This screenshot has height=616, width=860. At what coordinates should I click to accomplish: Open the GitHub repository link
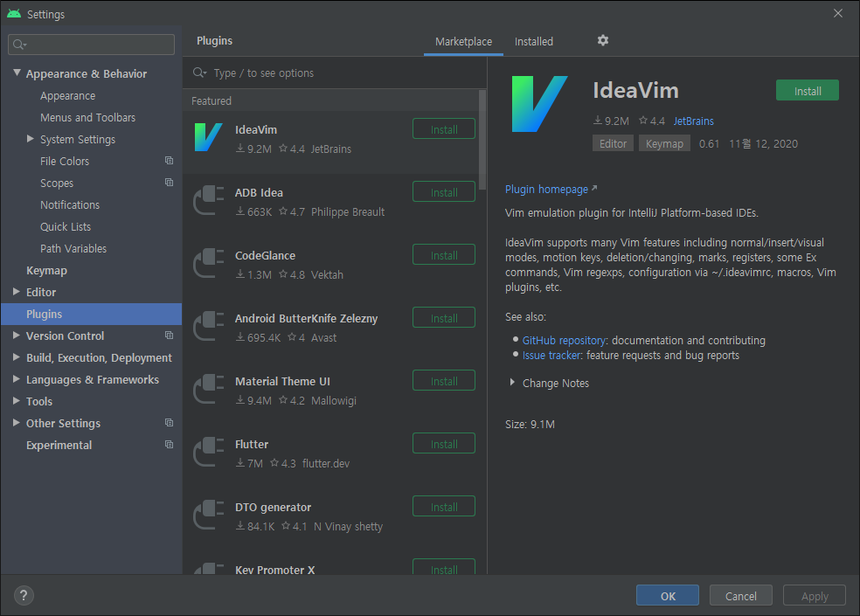pos(564,340)
